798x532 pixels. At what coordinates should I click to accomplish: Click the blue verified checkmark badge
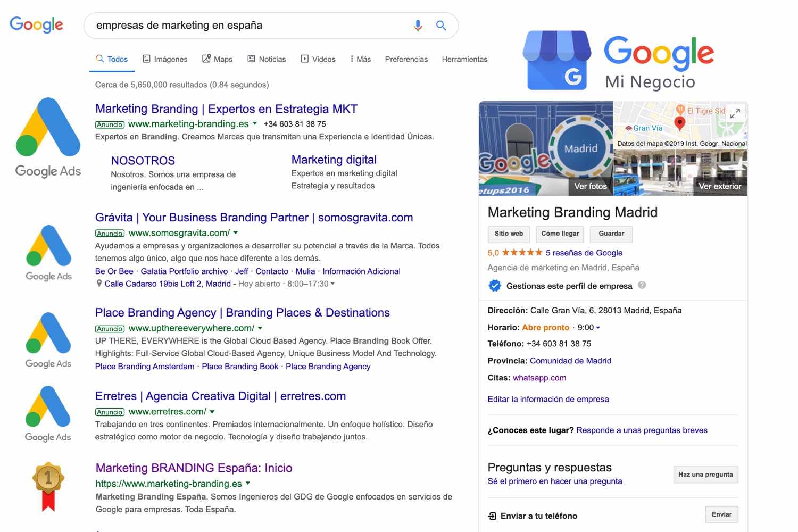495,286
